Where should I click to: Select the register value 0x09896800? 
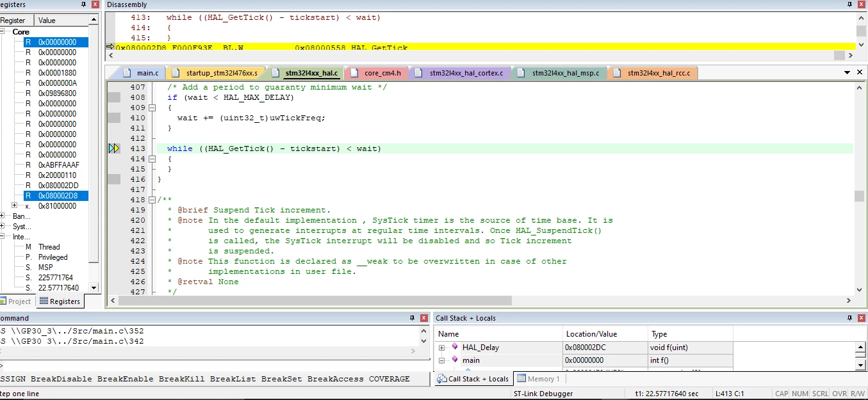point(57,93)
